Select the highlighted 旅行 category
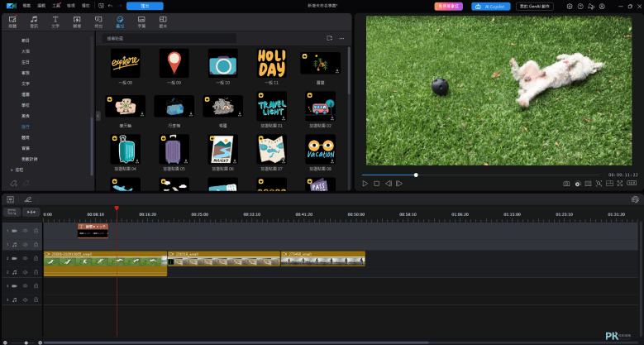This screenshot has width=644, height=345. tap(26, 127)
